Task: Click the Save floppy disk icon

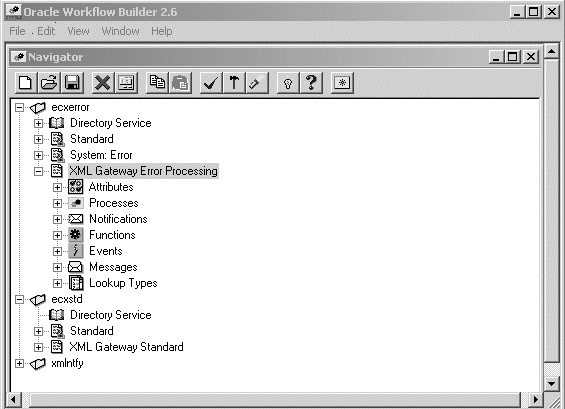Action: 72,83
